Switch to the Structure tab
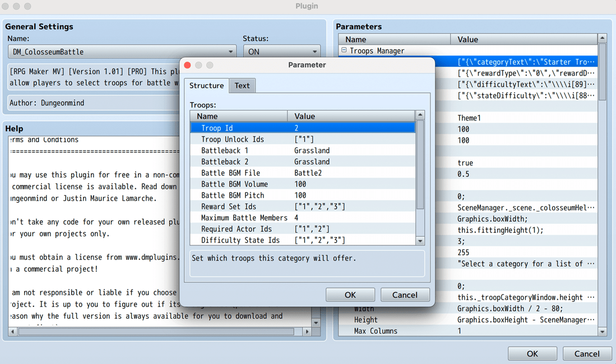Image resolution: width=616 pixels, height=364 pixels. [207, 86]
